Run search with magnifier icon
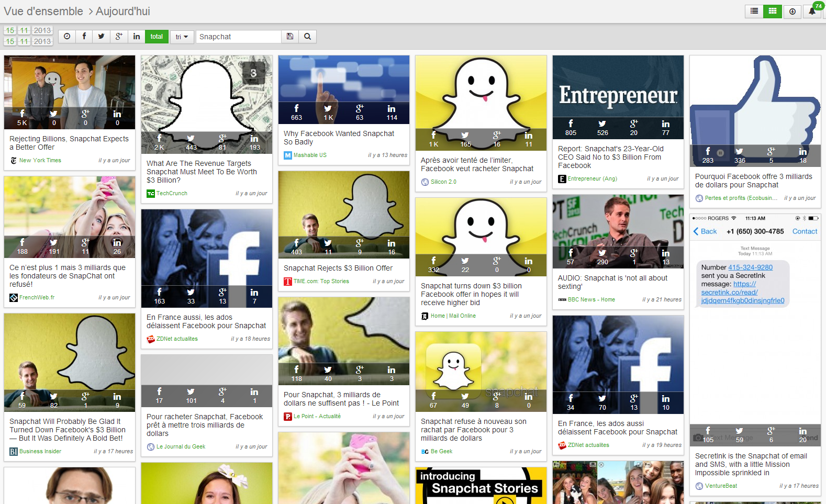This screenshot has width=826, height=504. click(308, 37)
